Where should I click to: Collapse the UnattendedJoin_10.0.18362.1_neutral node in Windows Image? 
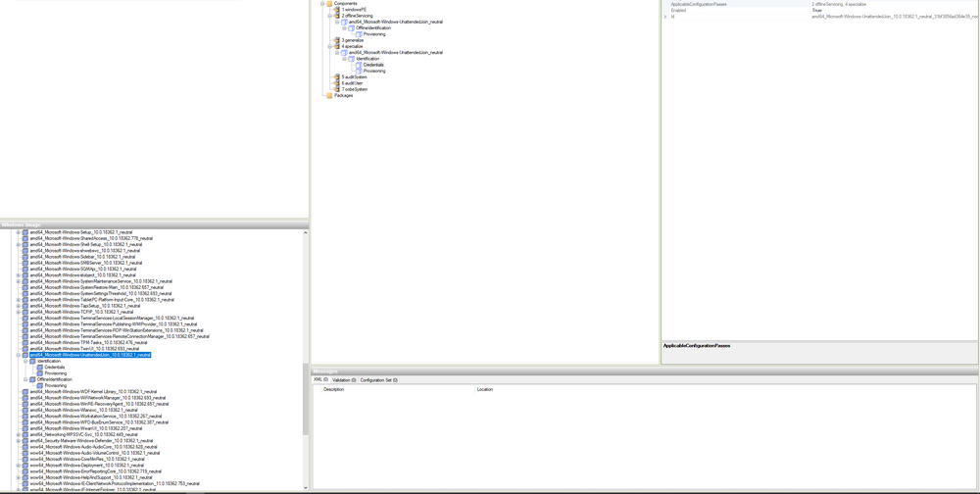tap(18, 355)
